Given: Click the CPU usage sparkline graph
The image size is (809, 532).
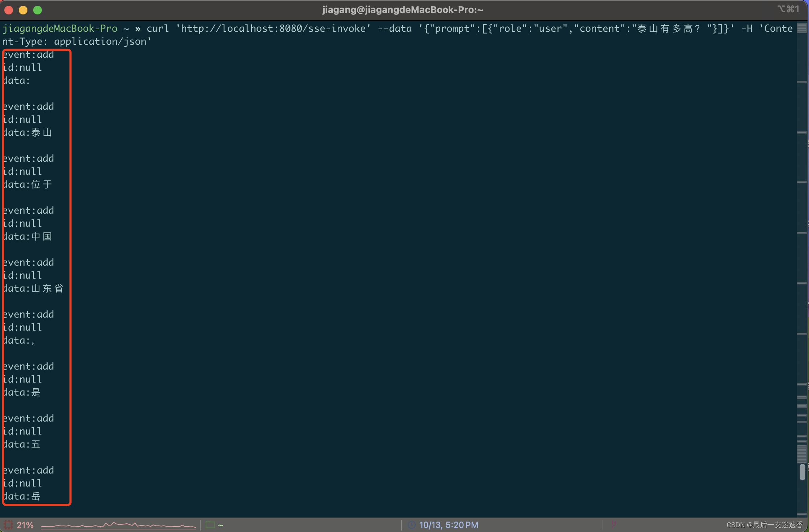Looking at the screenshot, I should 118,525.
